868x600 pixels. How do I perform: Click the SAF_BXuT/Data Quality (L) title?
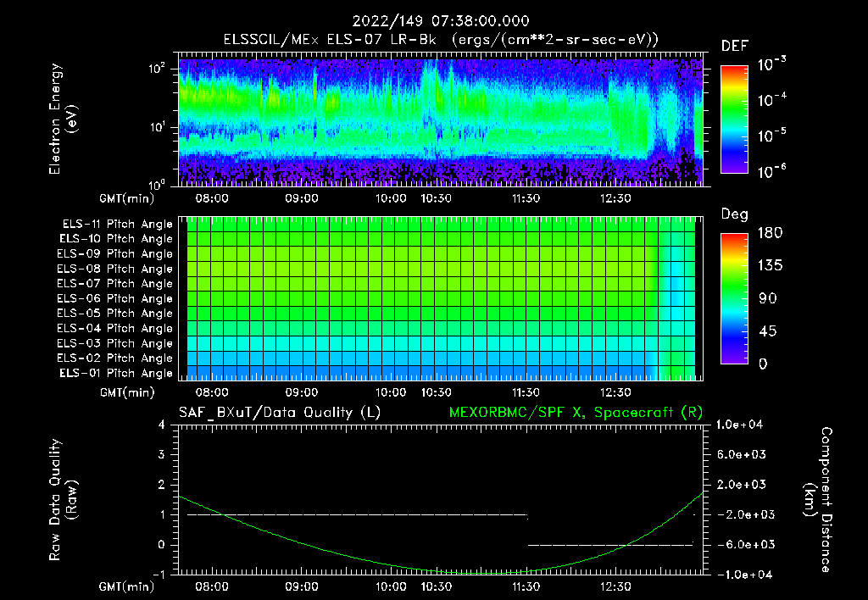(280, 413)
